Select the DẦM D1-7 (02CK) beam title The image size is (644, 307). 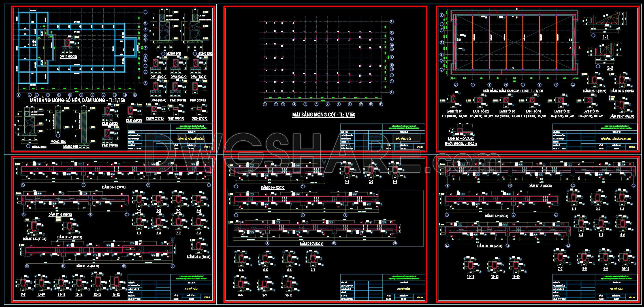[312, 244]
